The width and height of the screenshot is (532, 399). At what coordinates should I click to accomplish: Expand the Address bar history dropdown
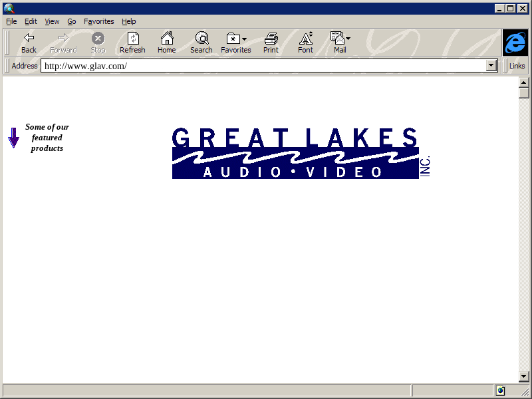491,66
